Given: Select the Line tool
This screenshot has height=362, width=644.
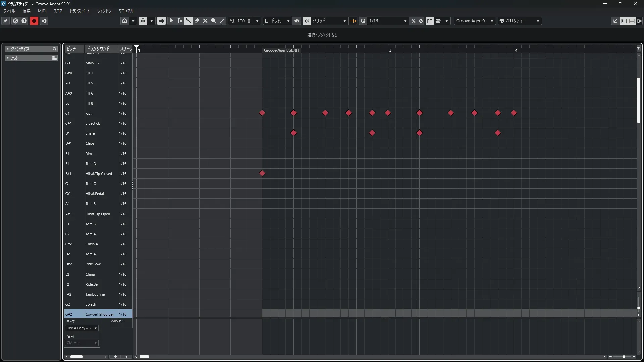Looking at the screenshot, I should [x=222, y=21].
